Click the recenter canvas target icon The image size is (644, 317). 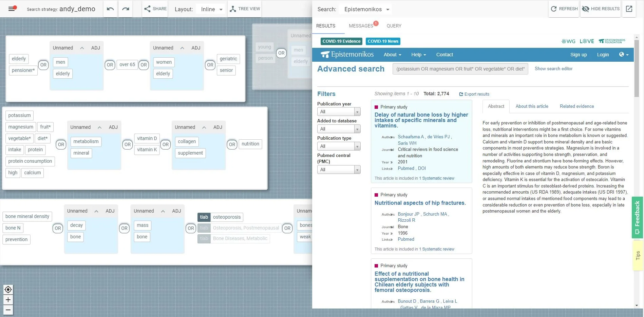point(8,290)
